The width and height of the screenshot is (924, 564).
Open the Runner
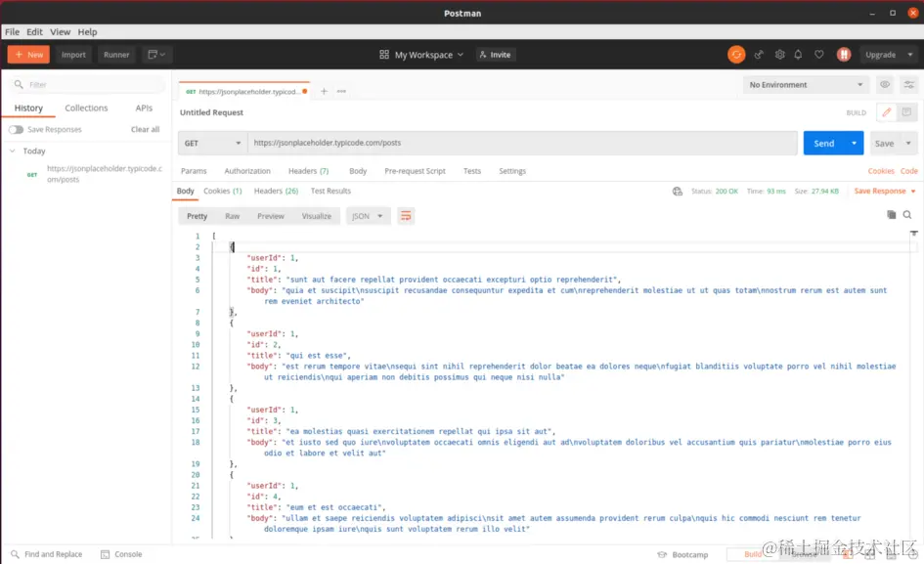(116, 54)
